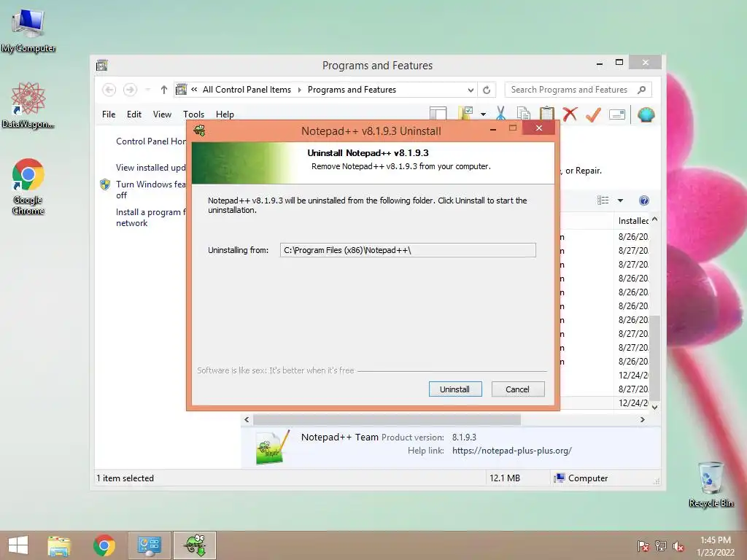This screenshot has height=560, width=747.
Task: Click the Notepad++ uninstaller taskbar button
Action: [x=195, y=545]
